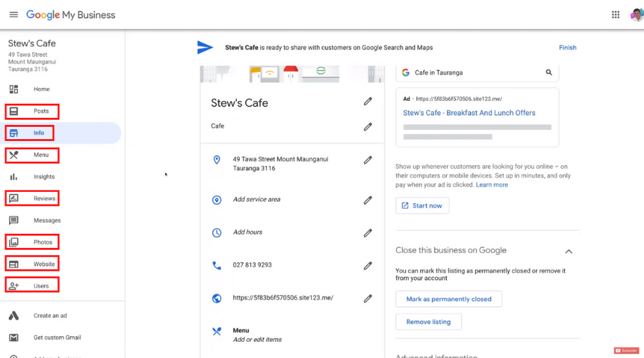This screenshot has height=358, width=644.
Task: Open Reviews in the sidebar
Action: click(44, 198)
